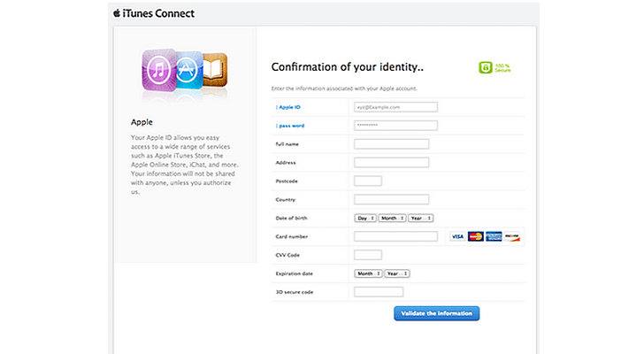Expand the date of birth Month dropdown

click(x=392, y=218)
